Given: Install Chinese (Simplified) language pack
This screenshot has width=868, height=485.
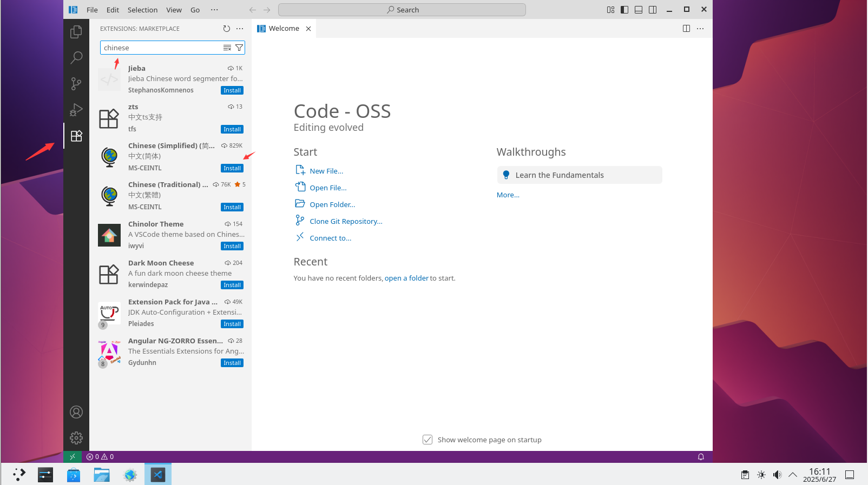Looking at the screenshot, I should [x=232, y=168].
